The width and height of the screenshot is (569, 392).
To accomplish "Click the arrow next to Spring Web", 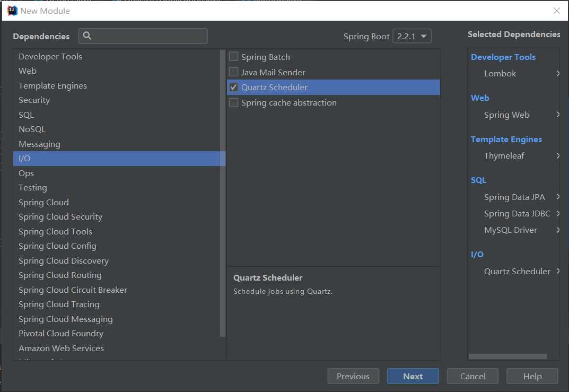I will pyautogui.click(x=558, y=115).
